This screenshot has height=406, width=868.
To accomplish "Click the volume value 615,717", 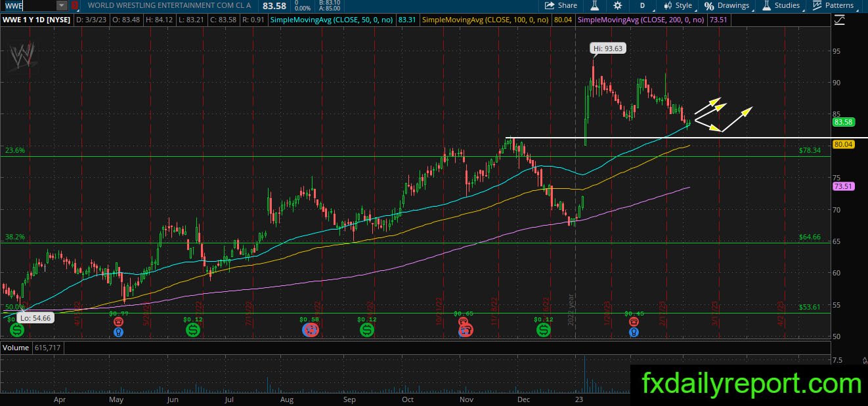I will pos(46,348).
